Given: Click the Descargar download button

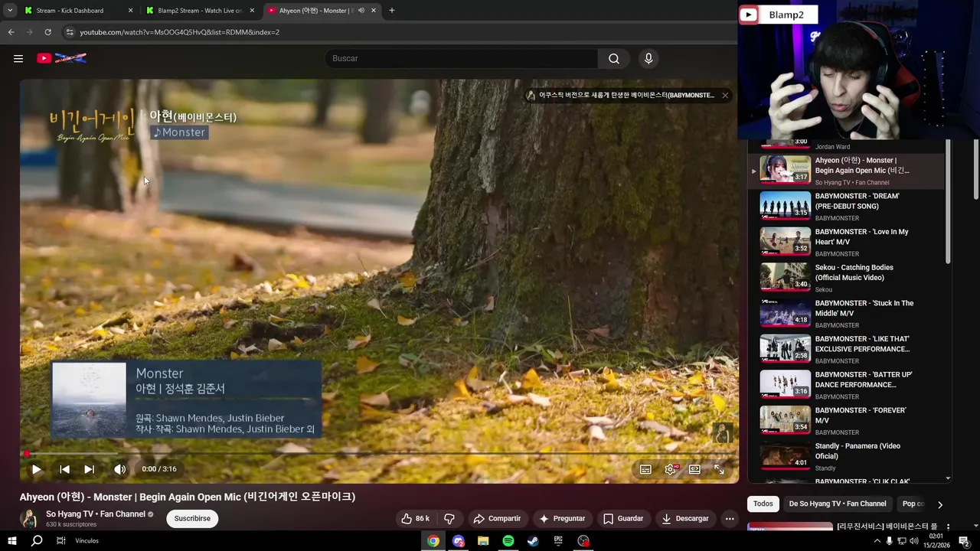Looking at the screenshot, I should 685,518.
